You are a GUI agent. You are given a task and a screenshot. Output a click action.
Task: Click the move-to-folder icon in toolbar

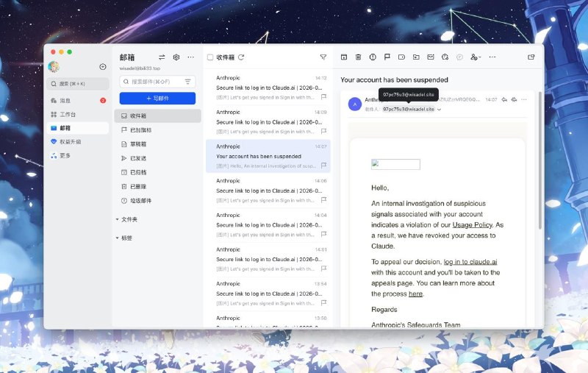416,57
